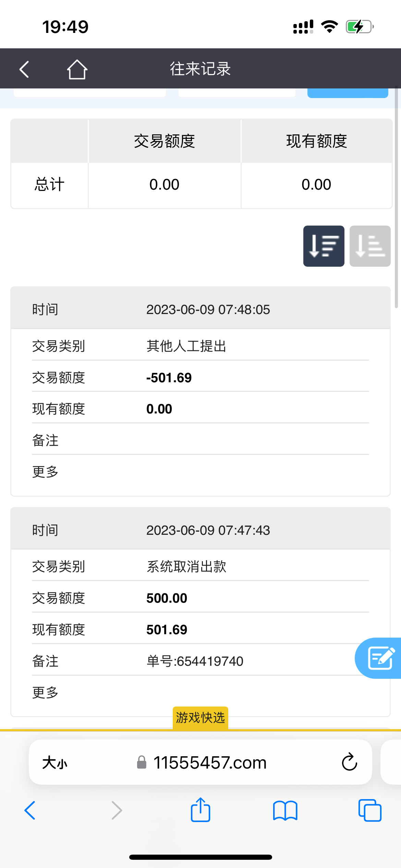Open the 游戏快选 quick game tab

200,718
